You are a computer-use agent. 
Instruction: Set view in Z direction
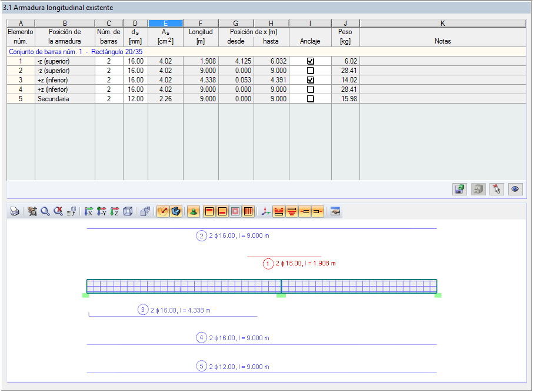tap(115, 211)
